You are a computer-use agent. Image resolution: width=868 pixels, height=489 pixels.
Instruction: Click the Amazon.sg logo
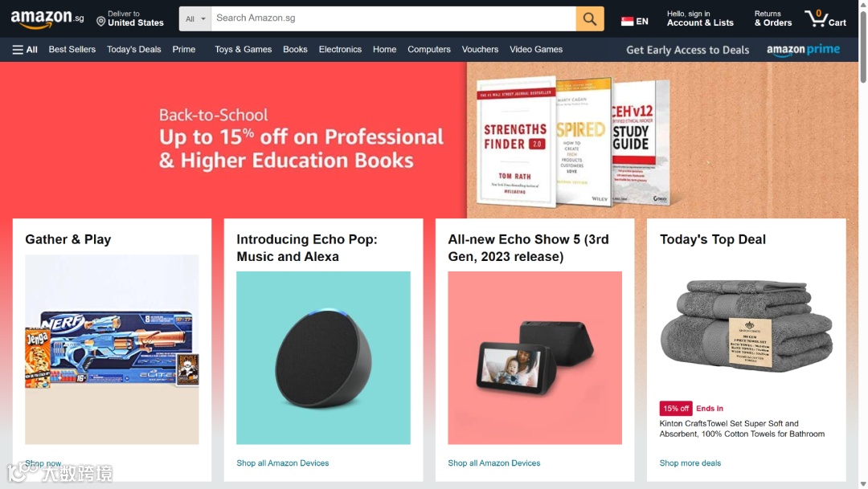point(47,18)
